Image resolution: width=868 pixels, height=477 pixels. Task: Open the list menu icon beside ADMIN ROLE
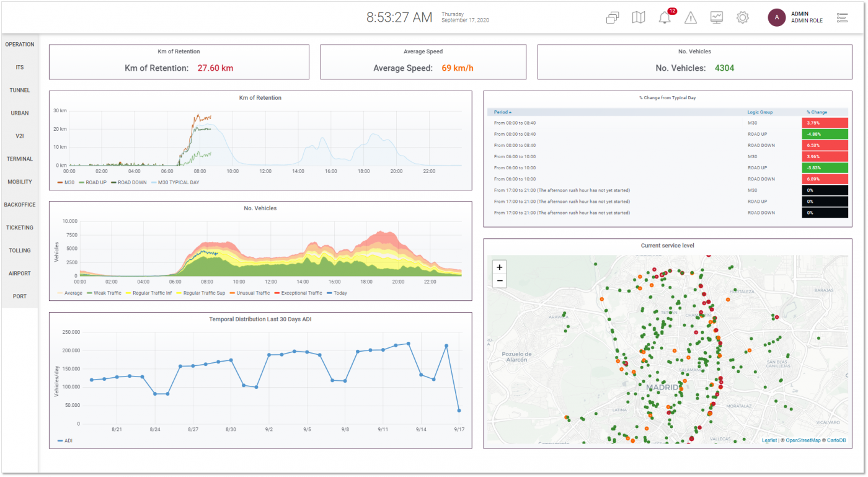point(842,17)
